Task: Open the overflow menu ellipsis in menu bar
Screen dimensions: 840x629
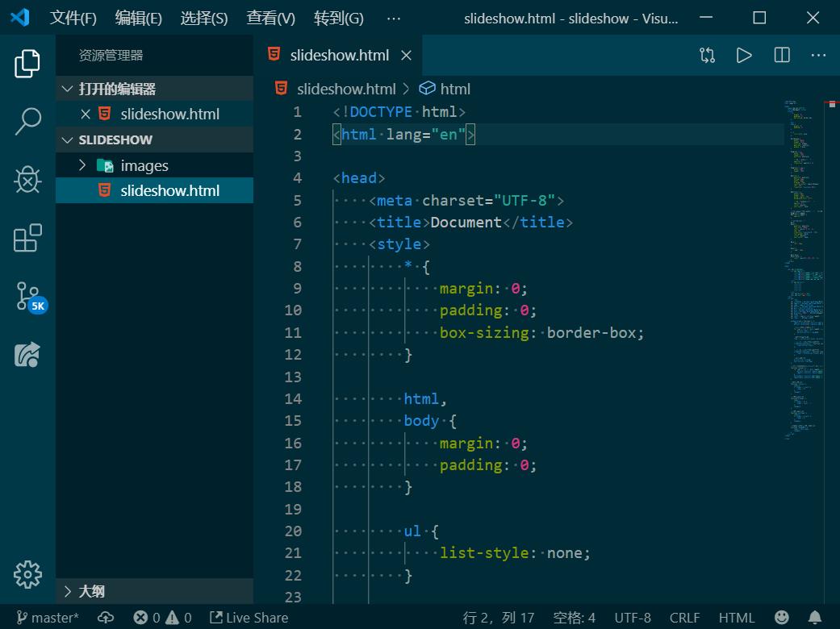Action: [x=394, y=19]
